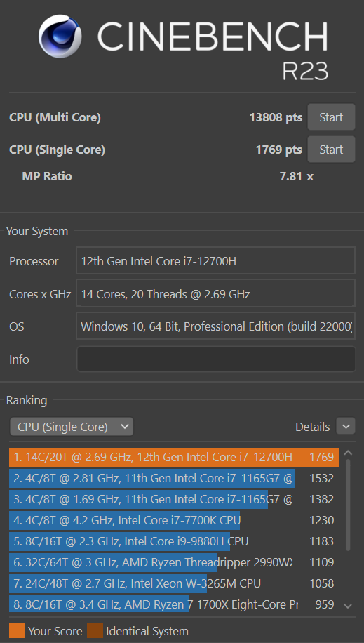364x643 pixels.
Task: Click the Cores x GHz field
Action: click(216, 293)
